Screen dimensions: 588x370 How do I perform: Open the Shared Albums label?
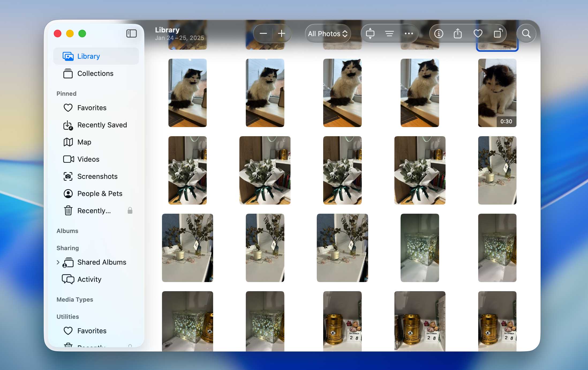click(102, 262)
